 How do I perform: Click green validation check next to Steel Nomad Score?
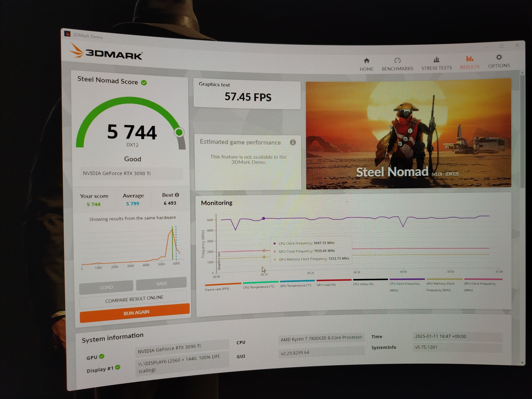point(144,83)
